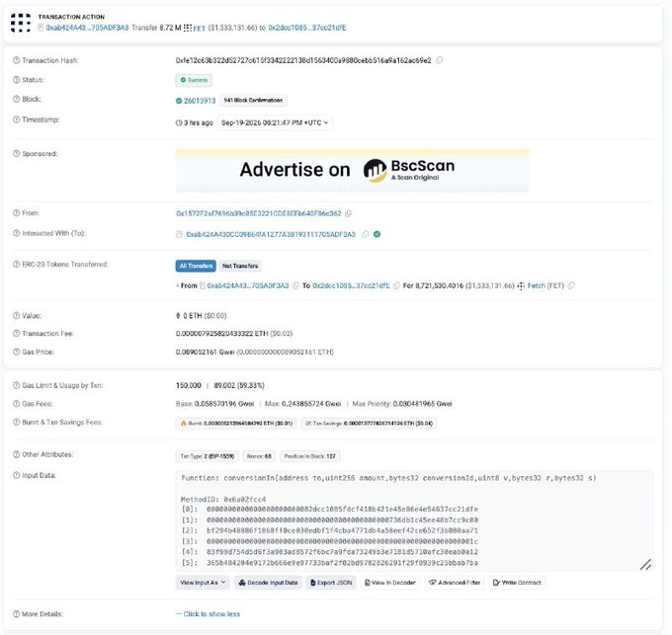Open the Advanced Filter button
This screenshot has width=672, height=635.
click(455, 583)
